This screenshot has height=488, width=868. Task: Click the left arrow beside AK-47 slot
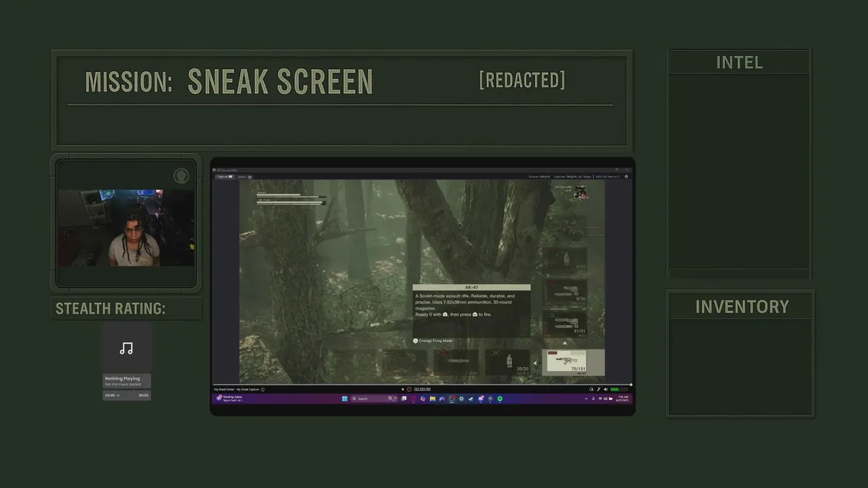[x=536, y=363]
